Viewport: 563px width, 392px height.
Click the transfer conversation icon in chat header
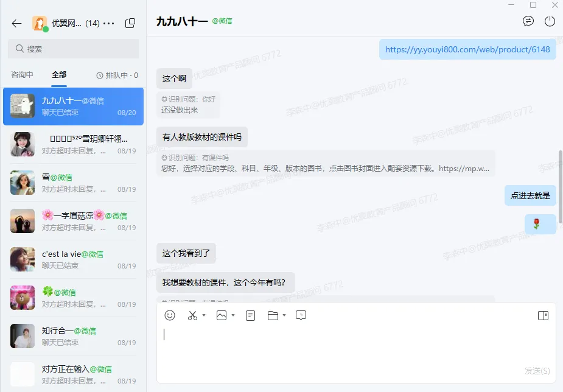click(528, 21)
